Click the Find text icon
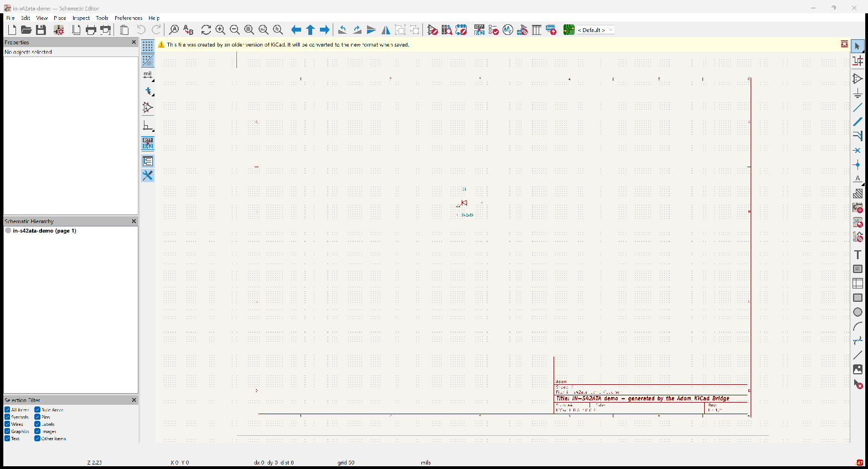The image size is (868, 469). [x=174, y=30]
